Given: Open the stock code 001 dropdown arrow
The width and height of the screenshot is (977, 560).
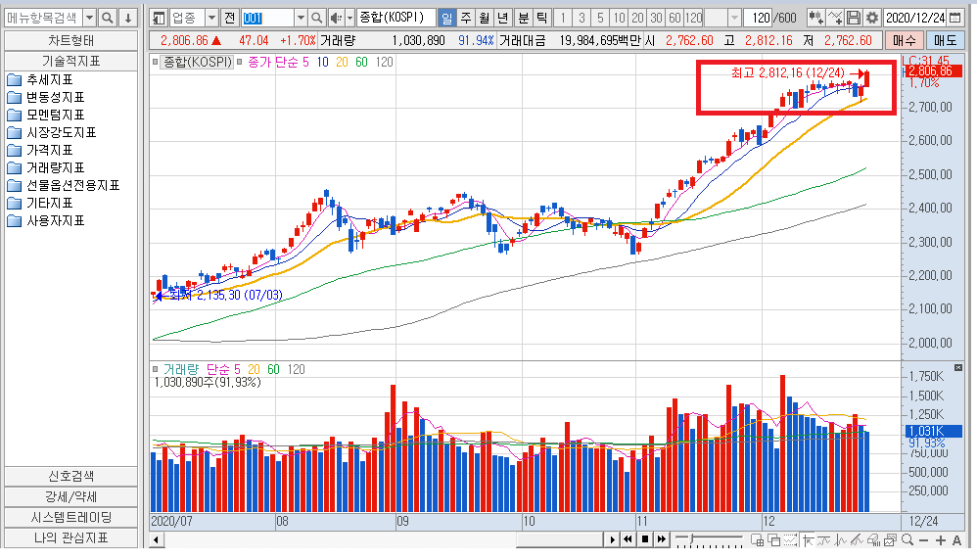Looking at the screenshot, I should pos(301,18).
